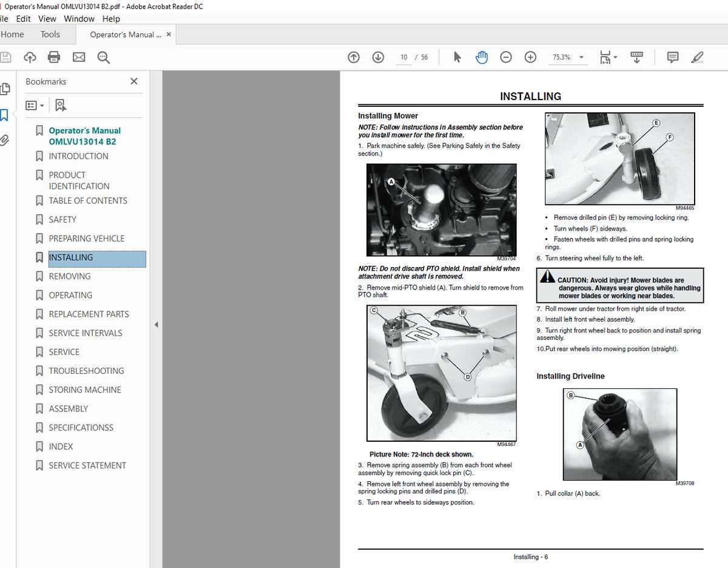728x568 pixels.
Task: Click the driveline collar photo M39708
Action: tap(620, 434)
